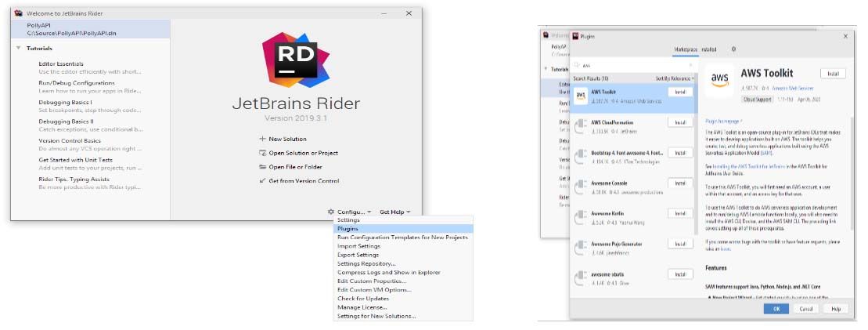Image resolution: width=868 pixels, height=330 pixels.
Task: Click the Cloud Support tag
Action: (757, 100)
